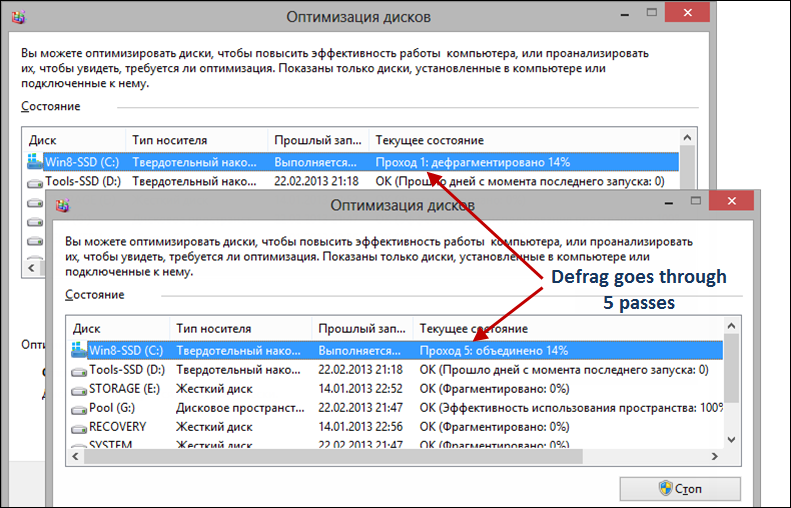791x508 pixels.
Task: Click Твердотельный нако... cell in front Tools-SSD row
Action: point(238,370)
